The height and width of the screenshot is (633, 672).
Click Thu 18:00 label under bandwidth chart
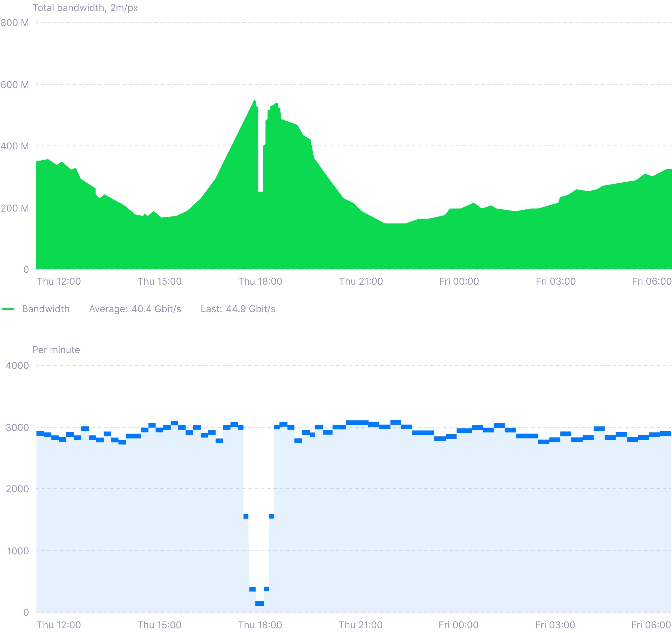(260, 281)
